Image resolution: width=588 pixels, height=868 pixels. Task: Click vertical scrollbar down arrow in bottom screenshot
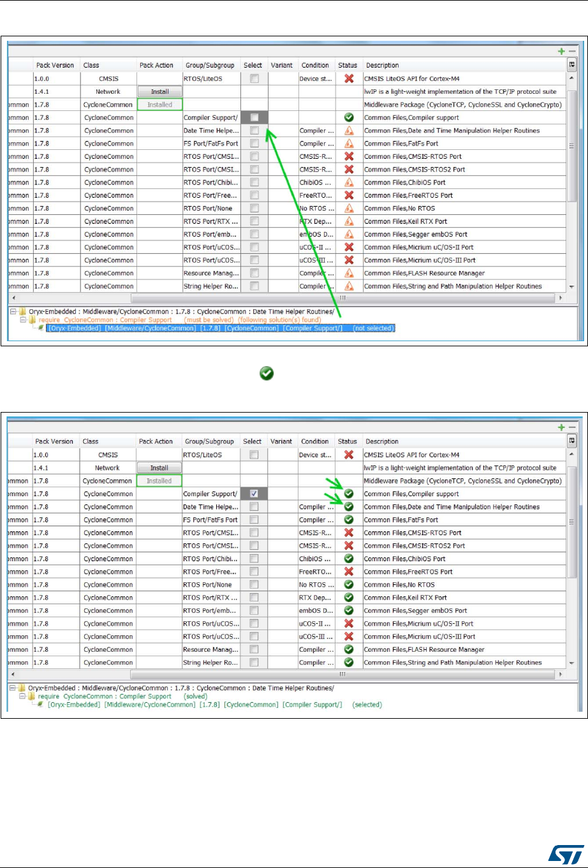click(572, 663)
